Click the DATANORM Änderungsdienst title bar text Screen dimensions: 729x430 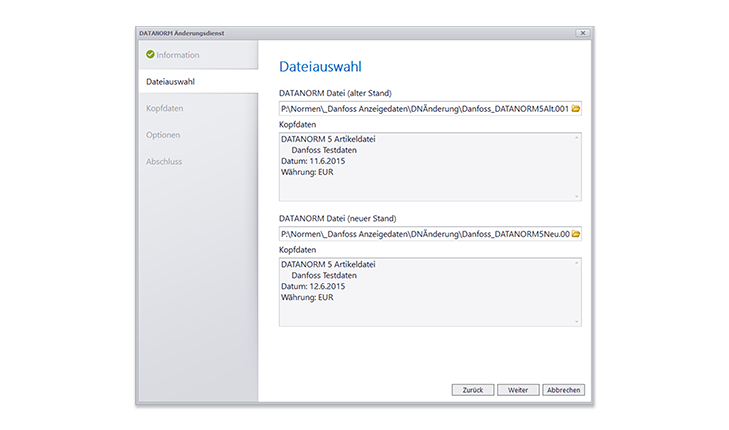(181, 33)
